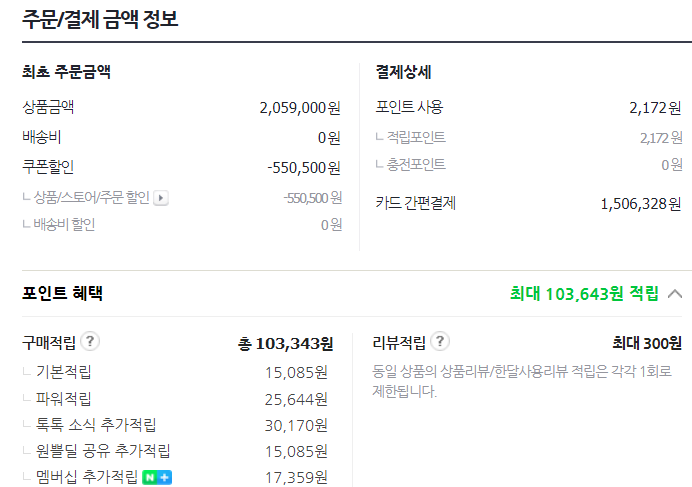The width and height of the screenshot is (692, 487).
Task: Click the N+ membership badge
Action: [x=156, y=477]
